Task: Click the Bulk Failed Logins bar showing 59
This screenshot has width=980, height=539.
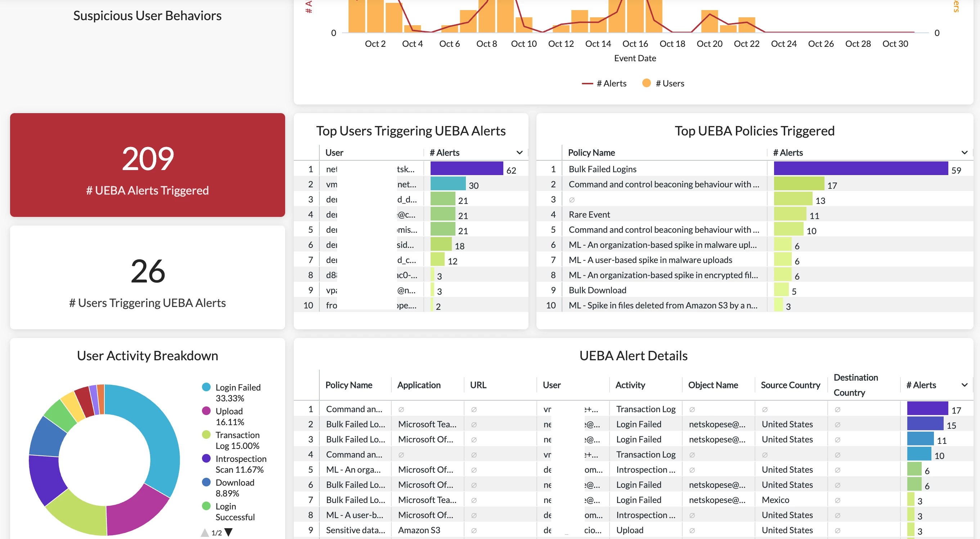Action: point(860,169)
